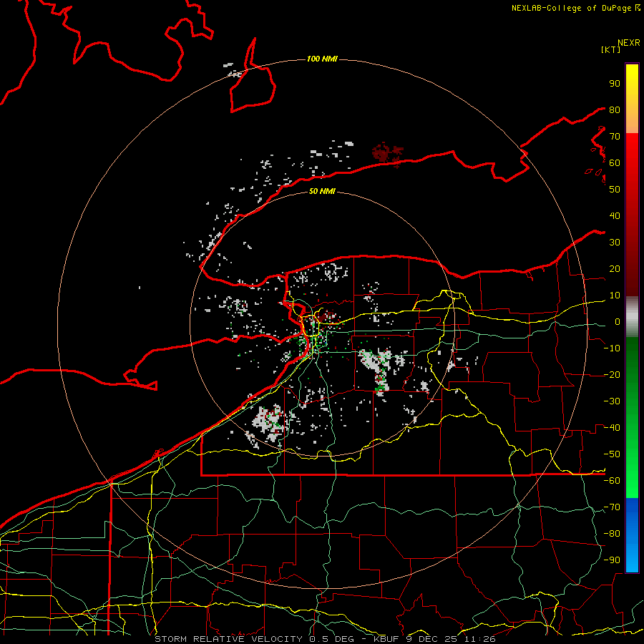Screen dimensions: 644x644
Task: Select the 100 NMI range ring label
Action: [x=322, y=59]
